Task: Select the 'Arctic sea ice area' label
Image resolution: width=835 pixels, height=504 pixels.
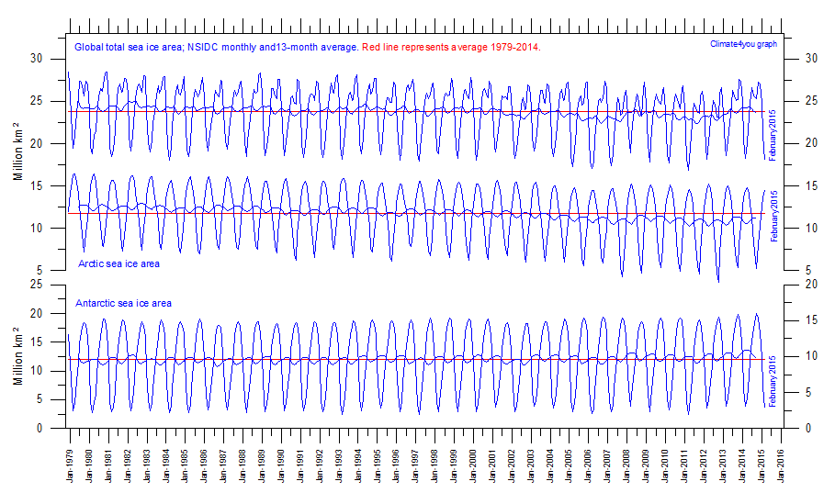Action: pos(118,263)
